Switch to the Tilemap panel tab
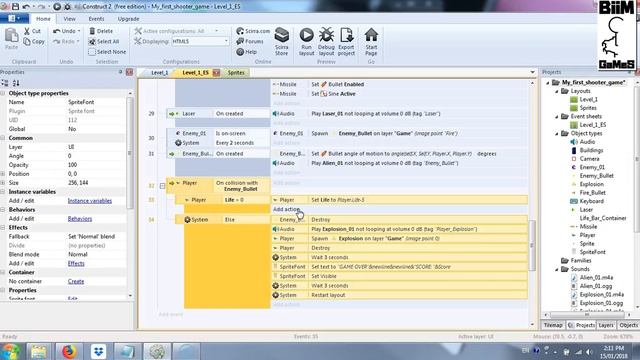 point(553,325)
